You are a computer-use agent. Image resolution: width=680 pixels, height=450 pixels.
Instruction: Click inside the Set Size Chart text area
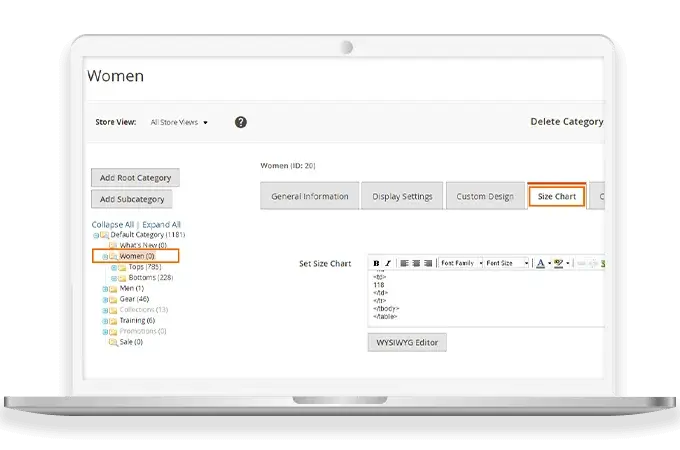tap(486, 298)
